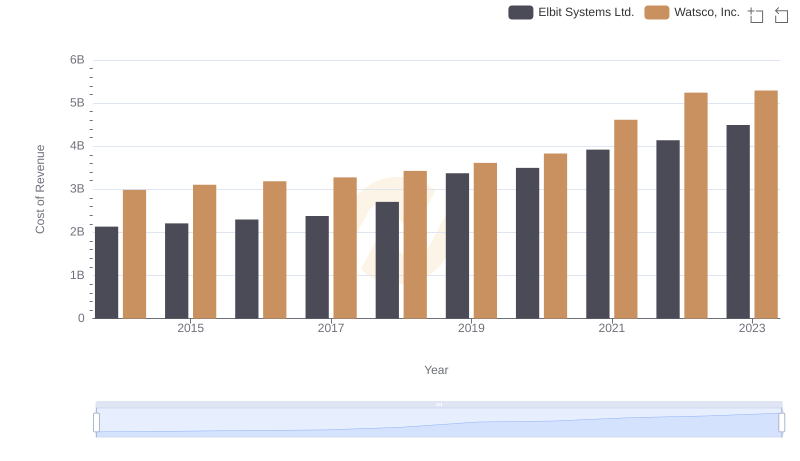This screenshot has width=800, height=461.
Task: Click the 0 y-axis label
Action: pos(81,318)
